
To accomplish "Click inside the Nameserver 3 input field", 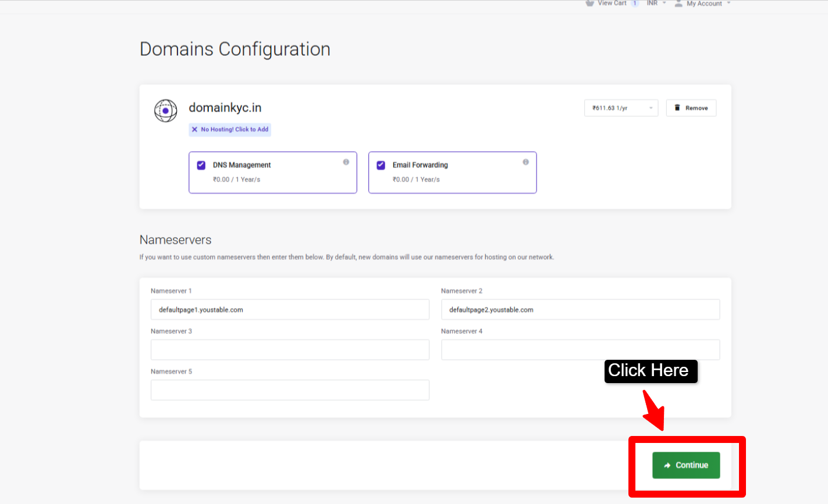I will coord(290,349).
